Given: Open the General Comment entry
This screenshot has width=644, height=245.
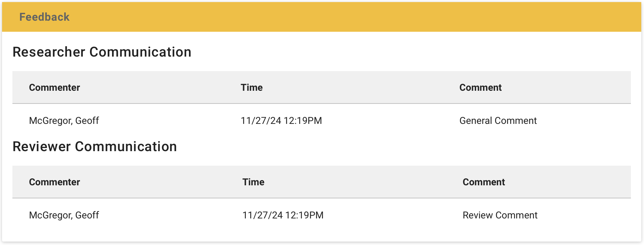Looking at the screenshot, I should (498, 120).
